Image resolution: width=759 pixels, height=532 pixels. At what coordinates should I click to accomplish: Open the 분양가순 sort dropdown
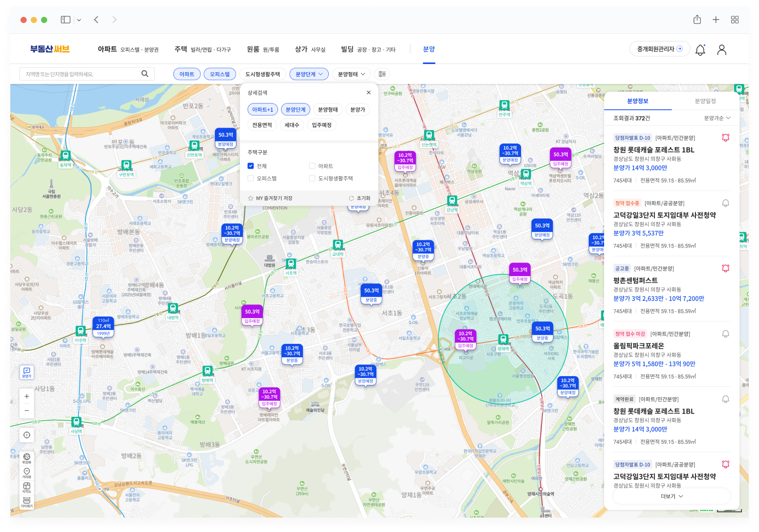717,118
